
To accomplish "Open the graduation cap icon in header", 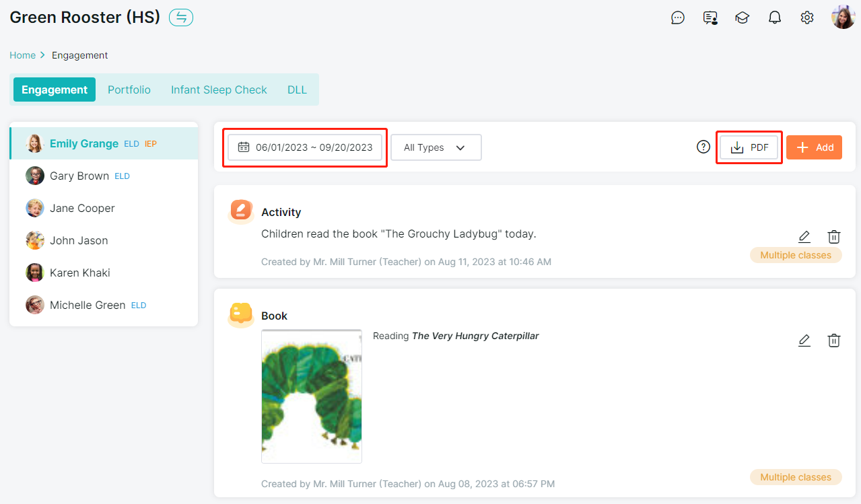I will [x=742, y=18].
